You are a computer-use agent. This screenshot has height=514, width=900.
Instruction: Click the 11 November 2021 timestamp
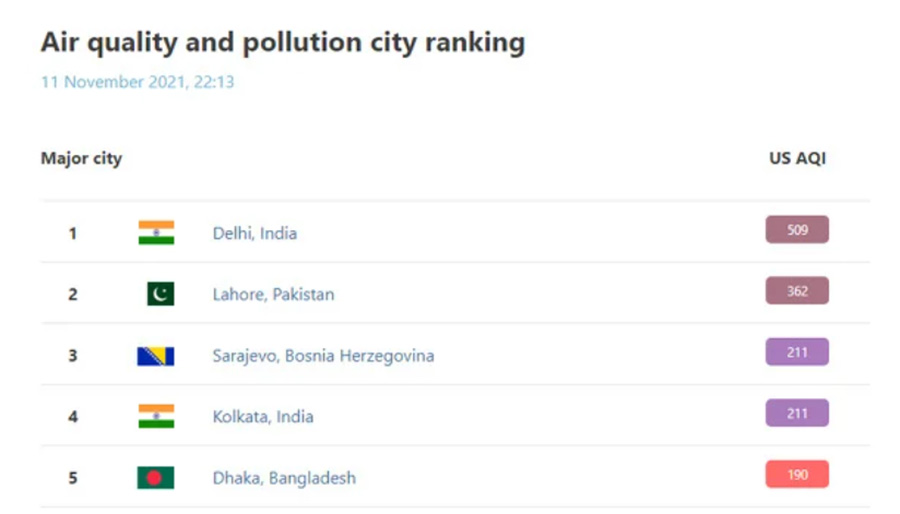click(x=137, y=82)
